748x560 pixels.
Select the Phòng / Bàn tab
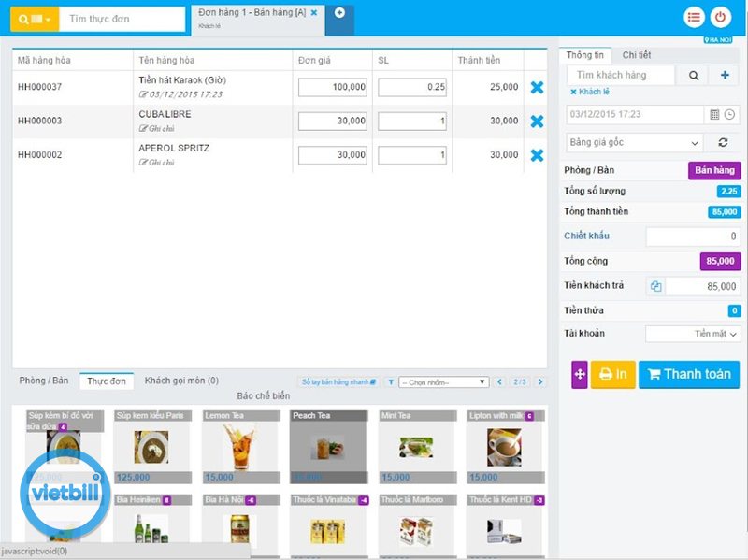(44, 381)
